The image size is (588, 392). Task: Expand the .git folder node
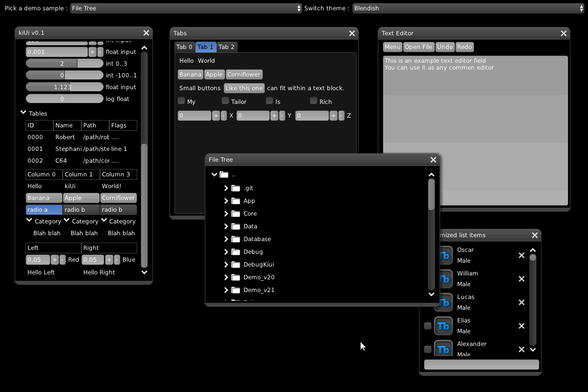point(226,188)
